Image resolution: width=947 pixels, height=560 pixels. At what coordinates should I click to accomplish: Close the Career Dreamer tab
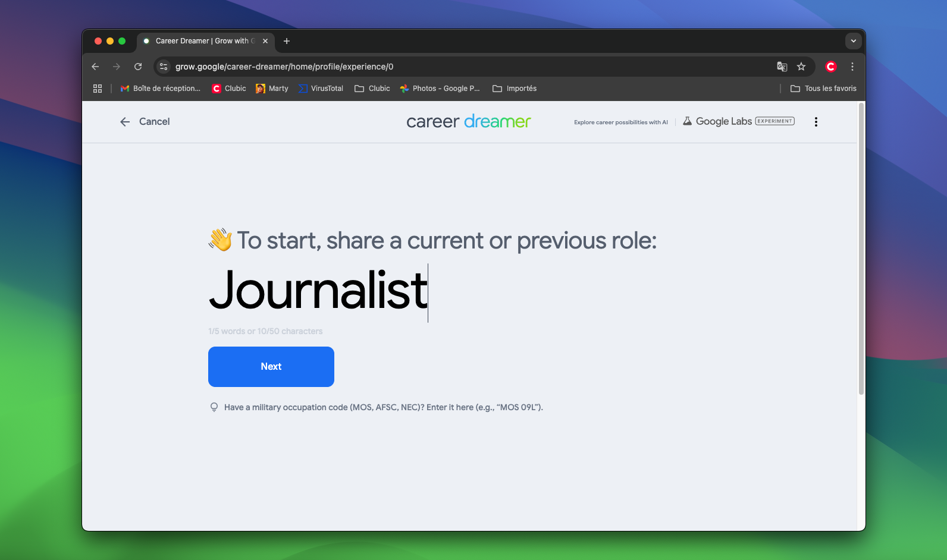[265, 41]
